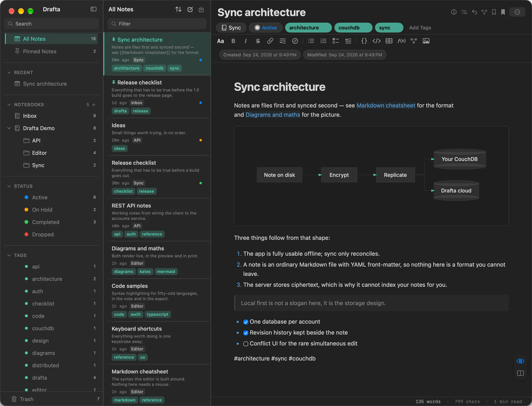Viewport: 532px width, 406px height.
Task: Open the more options ellipsis button
Action: 517,12
